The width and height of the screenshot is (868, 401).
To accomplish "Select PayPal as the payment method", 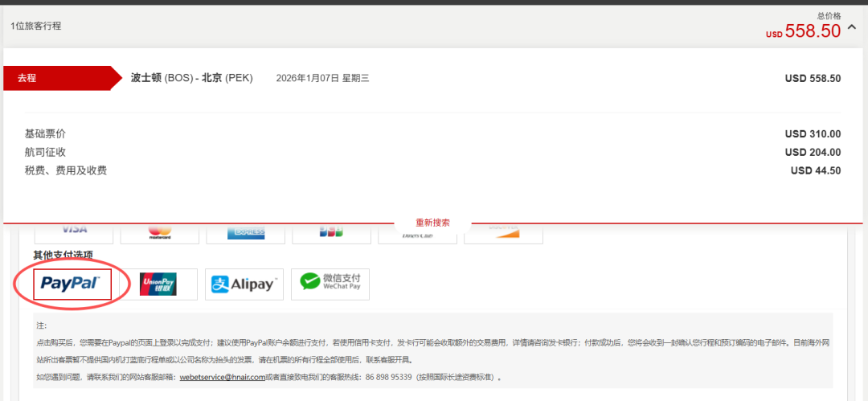I will click(x=72, y=284).
